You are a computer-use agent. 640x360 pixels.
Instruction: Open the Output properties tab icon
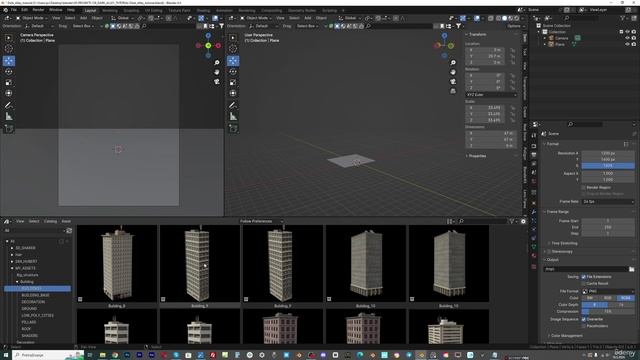[x=534, y=155]
